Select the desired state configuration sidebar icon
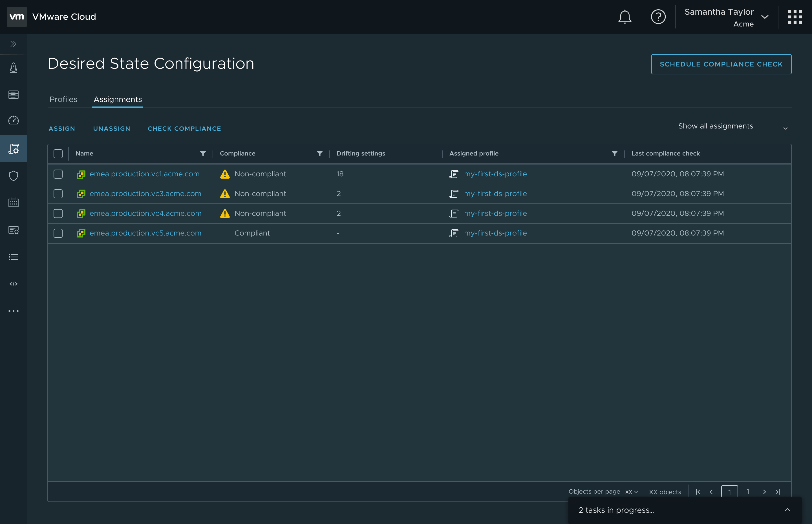This screenshot has width=812, height=524. (x=14, y=149)
